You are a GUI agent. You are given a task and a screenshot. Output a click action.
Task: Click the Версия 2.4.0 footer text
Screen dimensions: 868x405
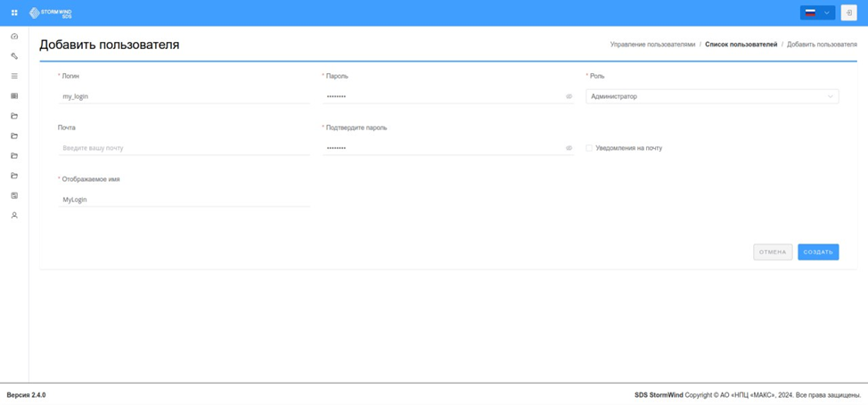(x=26, y=395)
